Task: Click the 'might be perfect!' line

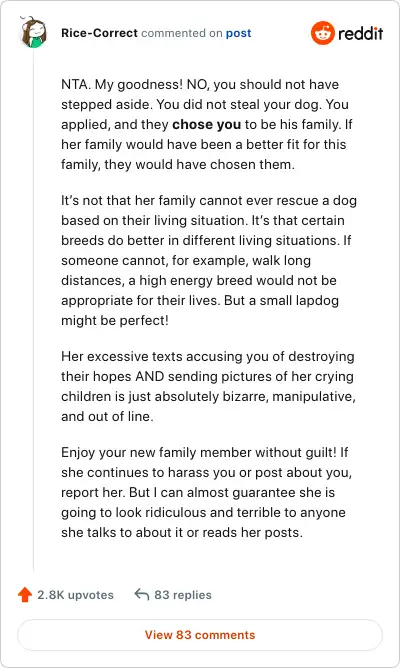Action: pos(115,320)
